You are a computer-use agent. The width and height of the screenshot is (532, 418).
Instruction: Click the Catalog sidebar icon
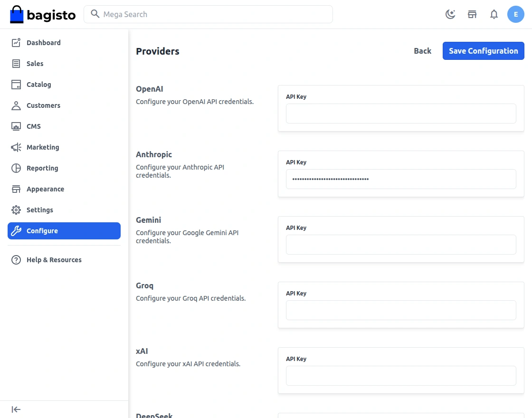[x=16, y=85]
